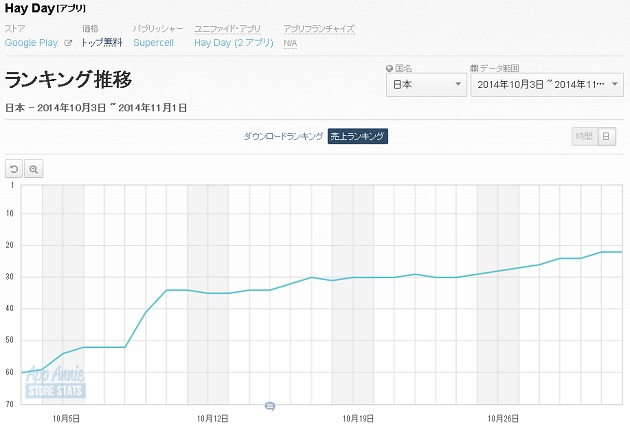Click the comment marker on the date axis
630x425 pixels.
[x=270, y=407]
